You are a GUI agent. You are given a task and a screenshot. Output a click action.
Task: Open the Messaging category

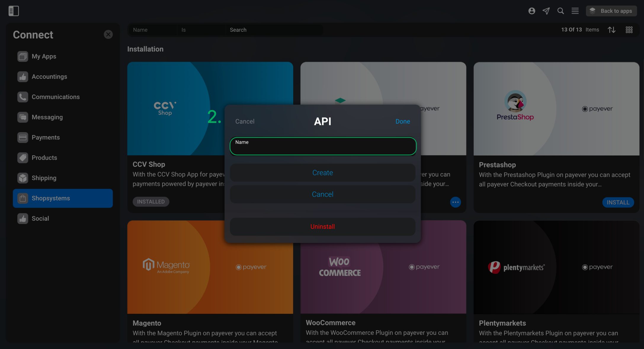[x=63, y=117]
